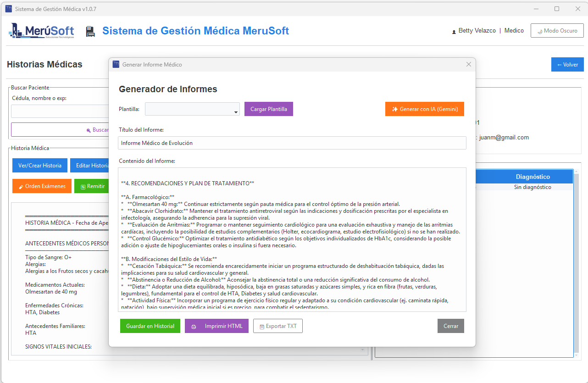This screenshot has height=383, width=588.
Task: Click the medical system icon beside title
Action: click(90, 31)
